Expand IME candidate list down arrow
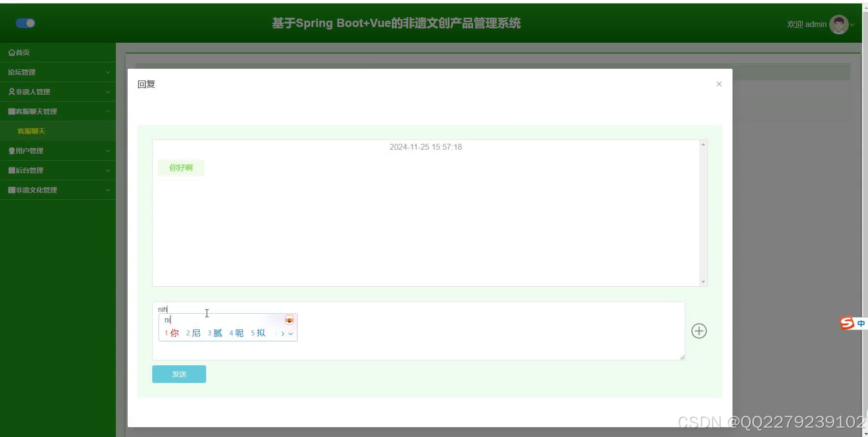The width and height of the screenshot is (868, 437). click(291, 334)
